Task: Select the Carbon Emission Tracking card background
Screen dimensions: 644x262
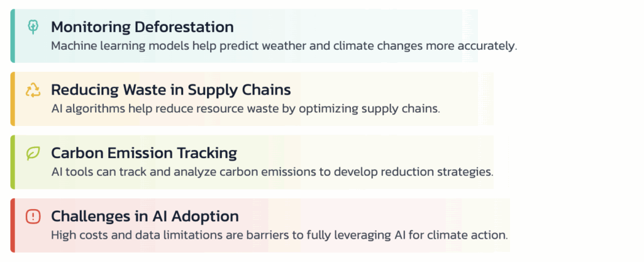Action: (252, 162)
